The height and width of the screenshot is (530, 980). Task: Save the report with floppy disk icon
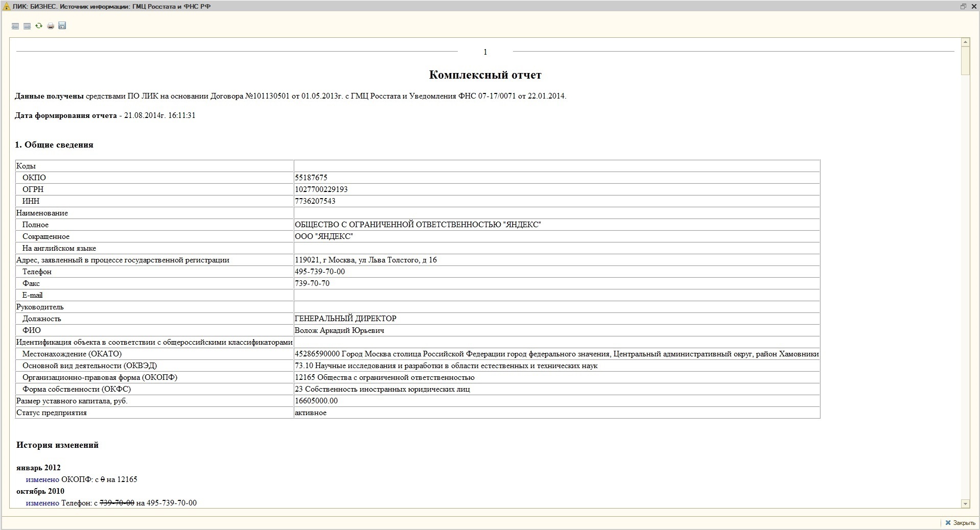[x=62, y=26]
